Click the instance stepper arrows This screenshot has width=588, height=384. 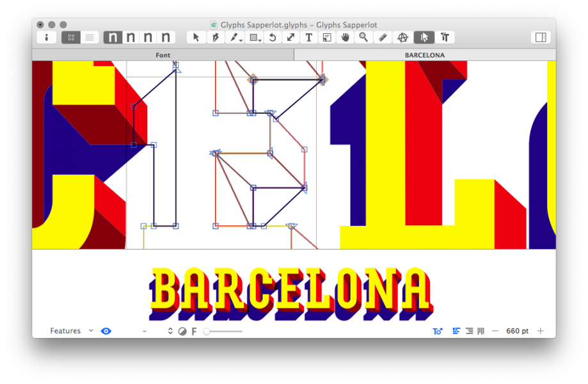170,331
